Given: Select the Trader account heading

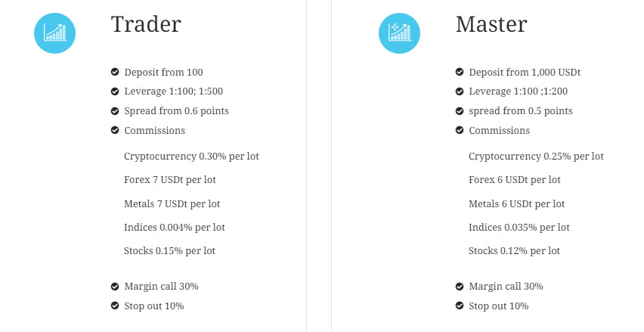Looking at the screenshot, I should click(x=146, y=24).
